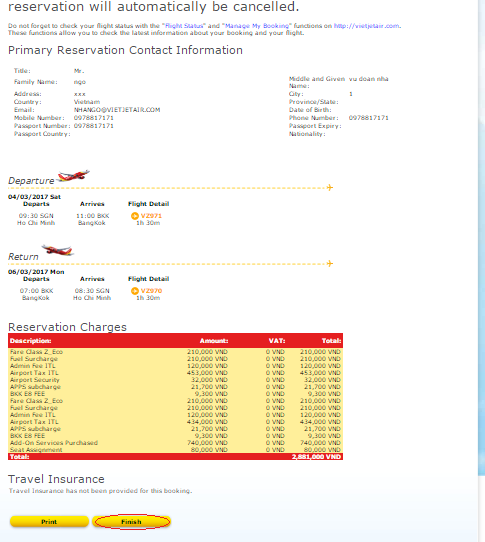
Task: Click the Description column header
Action: 30,341
